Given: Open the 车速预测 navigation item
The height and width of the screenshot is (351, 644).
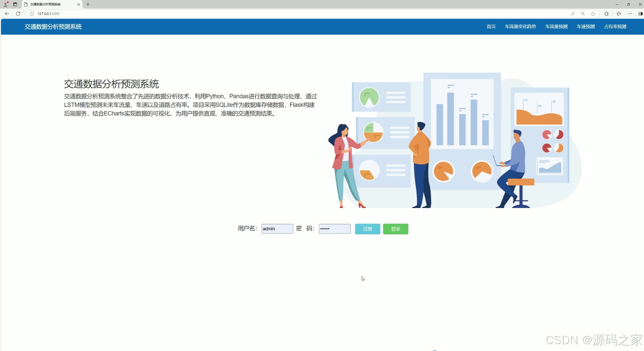Looking at the screenshot, I should point(585,26).
